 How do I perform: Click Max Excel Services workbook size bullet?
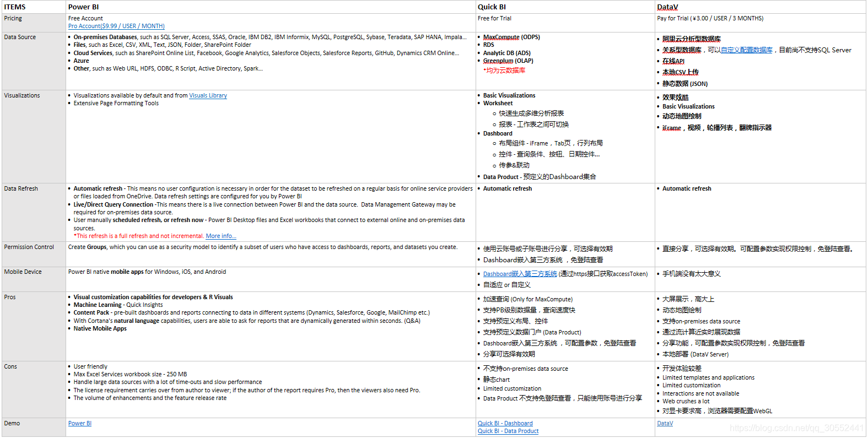pyautogui.click(x=130, y=374)
